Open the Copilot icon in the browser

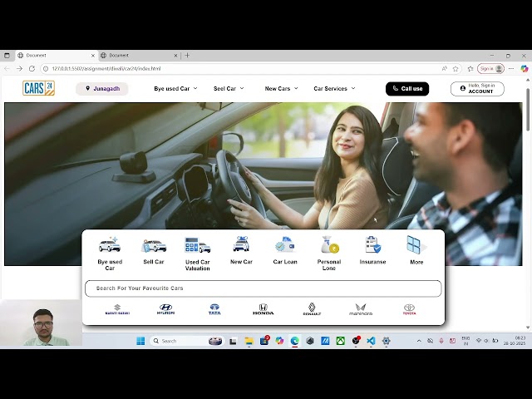pos(525,69)
